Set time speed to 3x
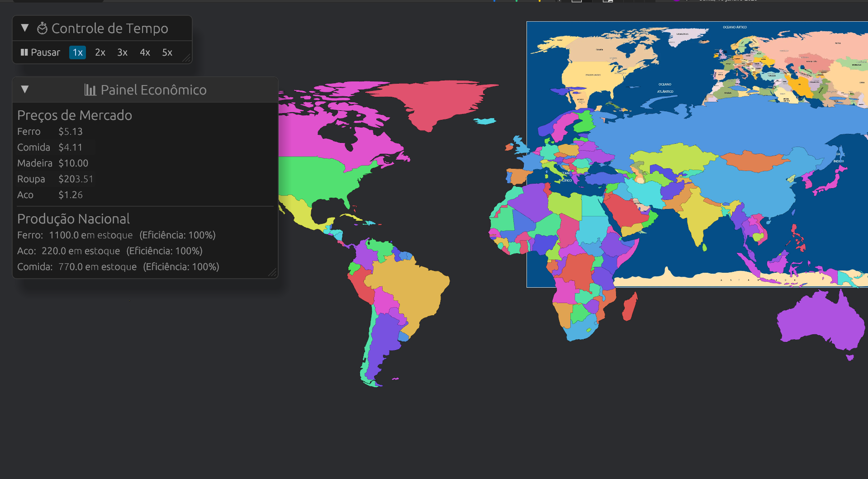 pos(122,52)
